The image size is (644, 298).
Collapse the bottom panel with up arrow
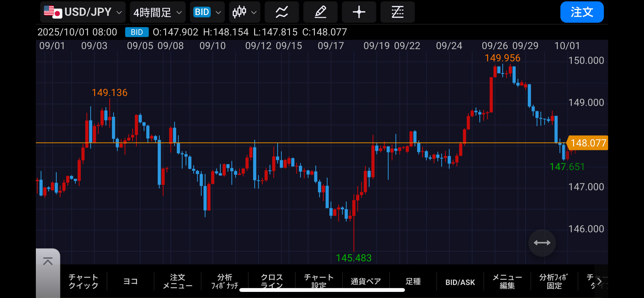point(48,262)
